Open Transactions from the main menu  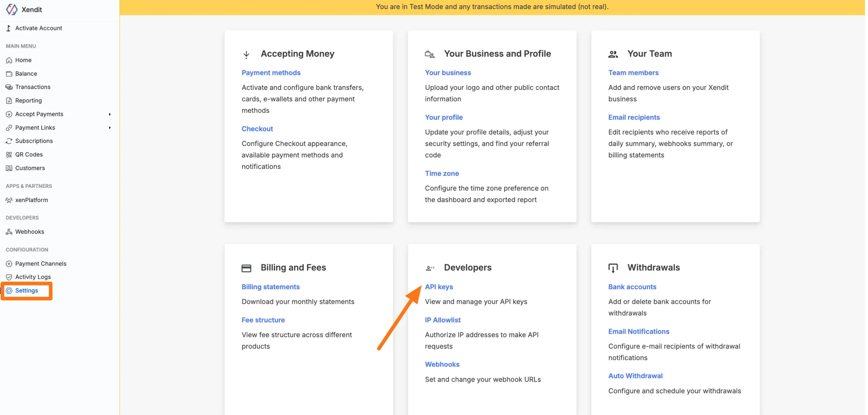click(x=33, y=87)
